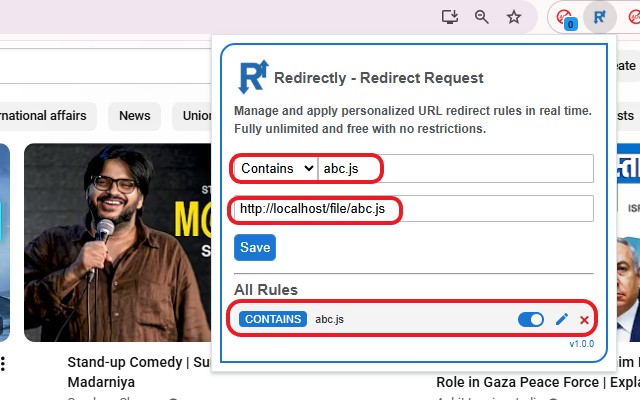Click the install app icon in address bar

450,17
